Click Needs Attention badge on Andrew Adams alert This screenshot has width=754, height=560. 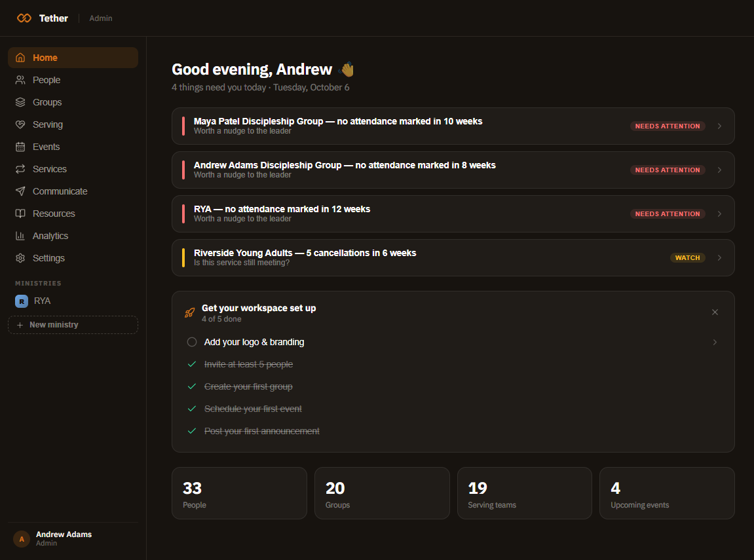click(x=668, y=170)
